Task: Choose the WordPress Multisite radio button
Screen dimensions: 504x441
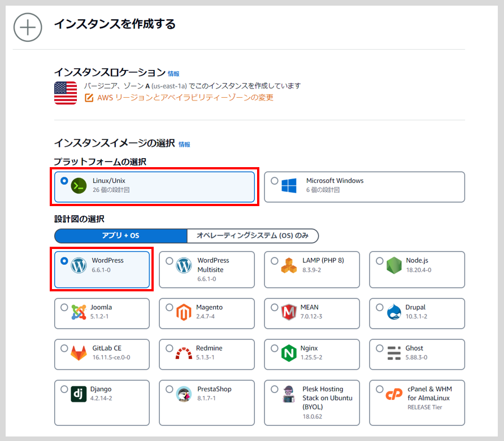Action: click(x=170, y=261)
